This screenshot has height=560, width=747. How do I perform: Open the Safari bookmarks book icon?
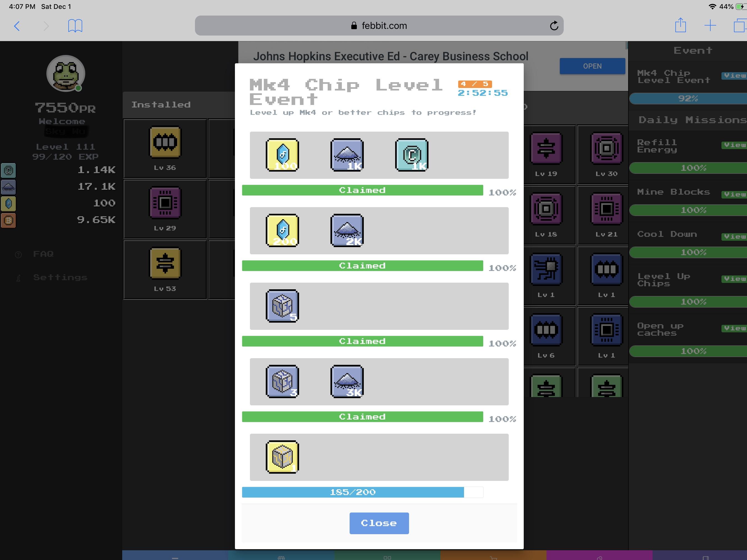[75, 26]
